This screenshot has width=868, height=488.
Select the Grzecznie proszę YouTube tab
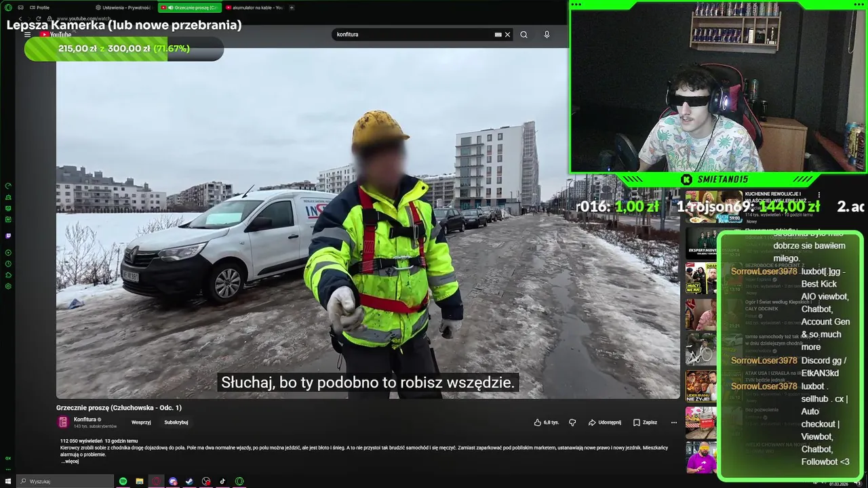tap(190, 7)
